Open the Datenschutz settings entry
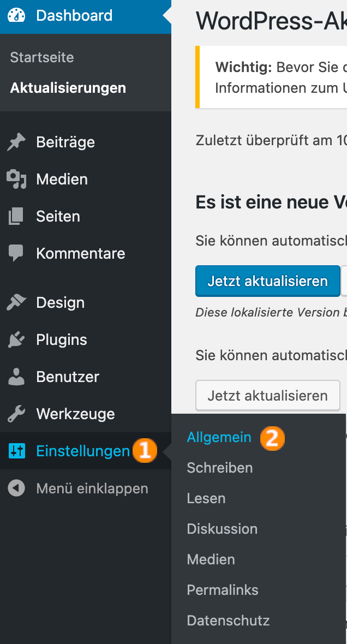The height and width of the screenshot is (644, 347). pyautogui.click(x=228, y=620)
